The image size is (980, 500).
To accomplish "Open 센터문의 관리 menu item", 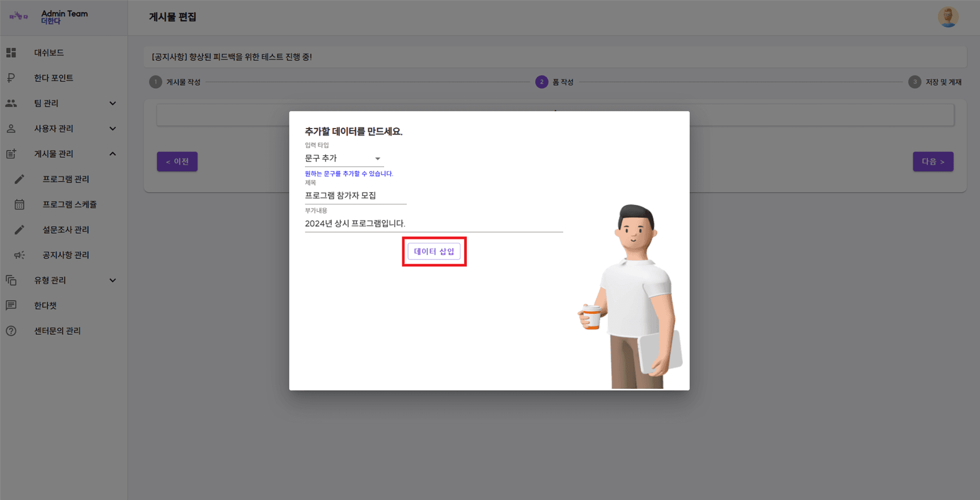I will pos(57,331).
